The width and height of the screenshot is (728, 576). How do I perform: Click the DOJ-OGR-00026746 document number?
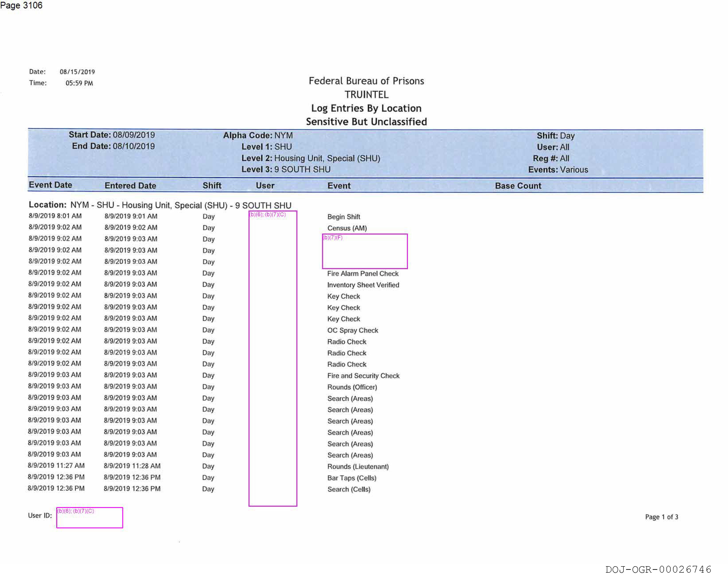[x=658, y=570]
